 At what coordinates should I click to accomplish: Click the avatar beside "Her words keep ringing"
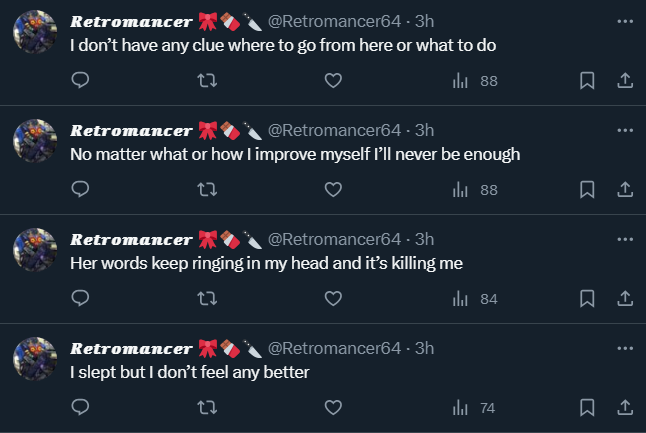click(35, 251)
